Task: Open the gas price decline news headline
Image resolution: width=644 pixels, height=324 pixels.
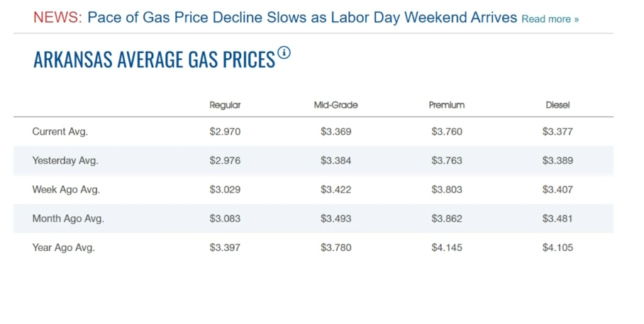Action: coord(302,18)
